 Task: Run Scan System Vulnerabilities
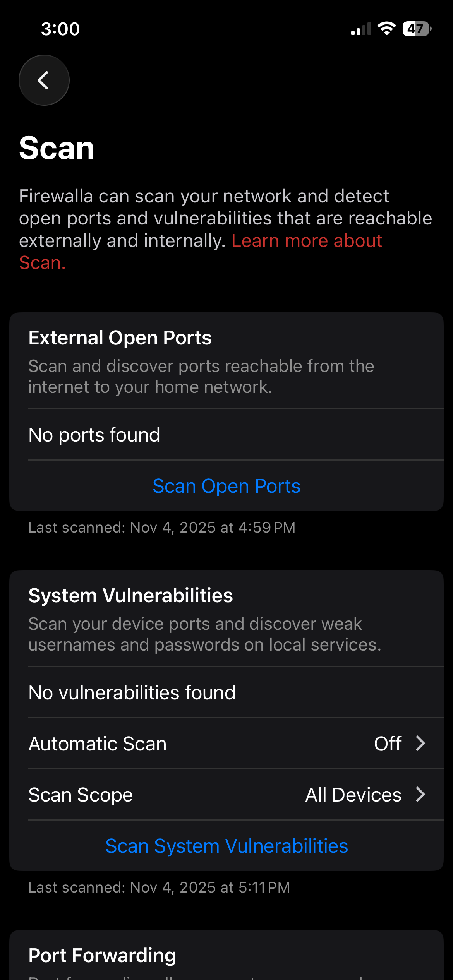coord(226,846)
